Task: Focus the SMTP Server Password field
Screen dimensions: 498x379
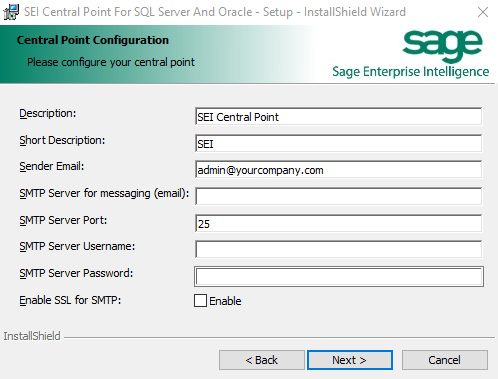Action: point(339,276)
